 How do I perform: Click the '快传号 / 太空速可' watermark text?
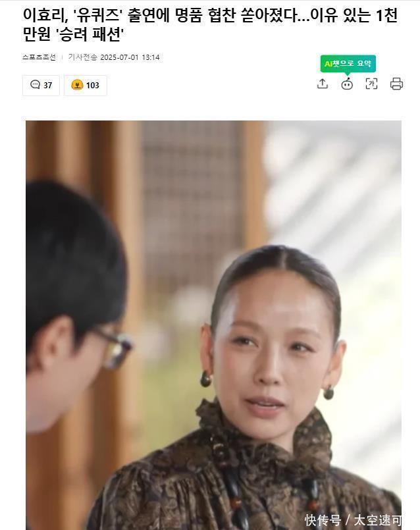point(352,521)
